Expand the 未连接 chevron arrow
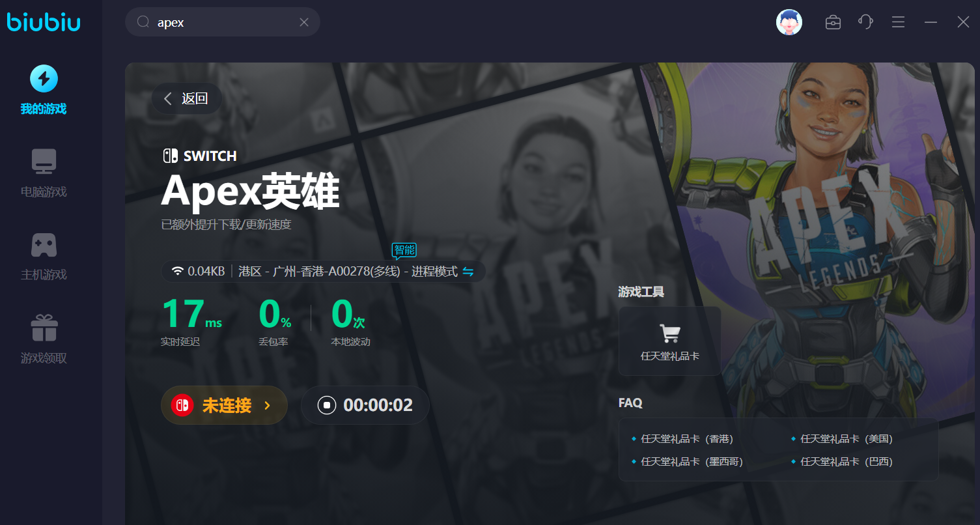Image resolution: width=980 pixels, height=525 pixels. [x=267, y=406]
